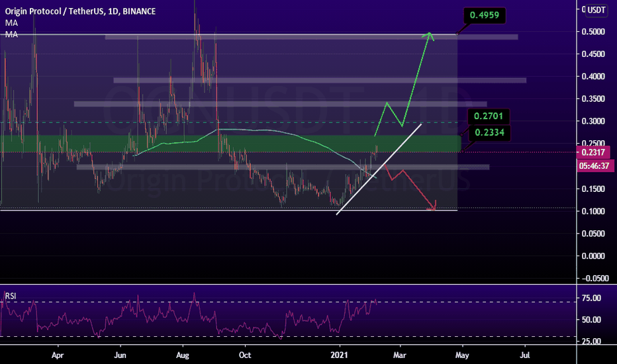Click the 0.1000 price axis value
This screenshot has height=364, width=617.
593,211
